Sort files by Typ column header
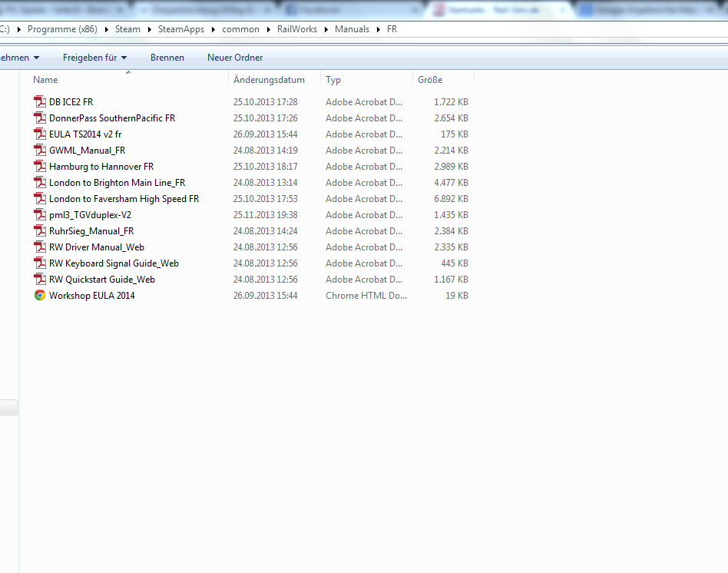728x573 pixels. point(333,80)
